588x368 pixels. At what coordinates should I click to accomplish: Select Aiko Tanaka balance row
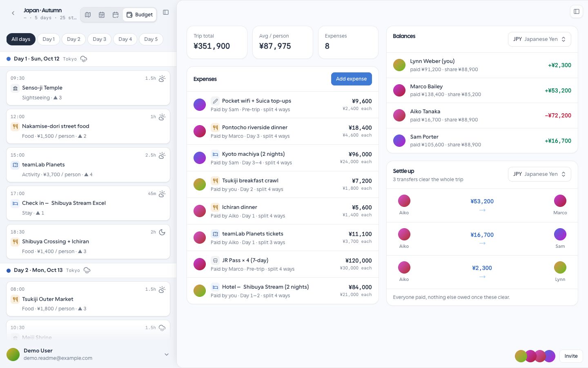(482, 115)
